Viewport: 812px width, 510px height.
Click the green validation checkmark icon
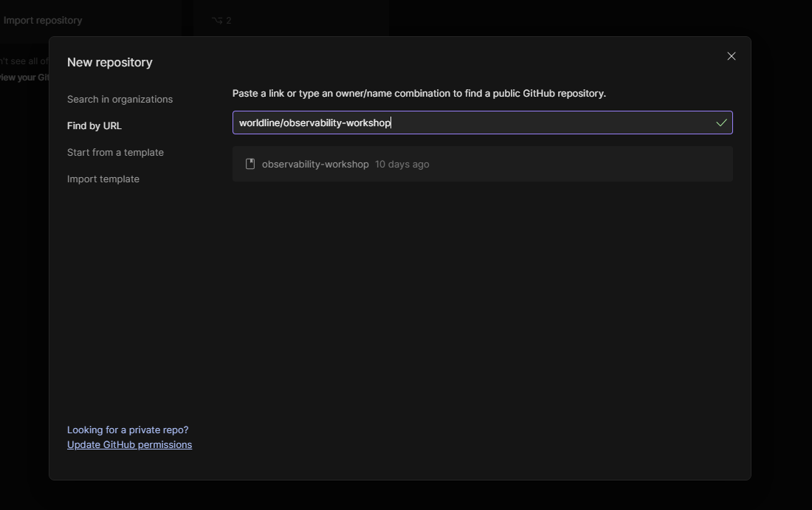[x=721, y=123]
